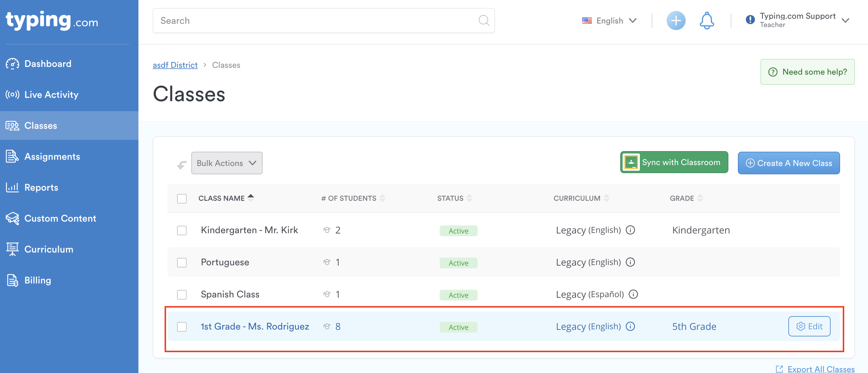Click info icon beside Legacy (Español)
Image resolution: width=868 pixels, height=373 pixels.
pos(633,294)
